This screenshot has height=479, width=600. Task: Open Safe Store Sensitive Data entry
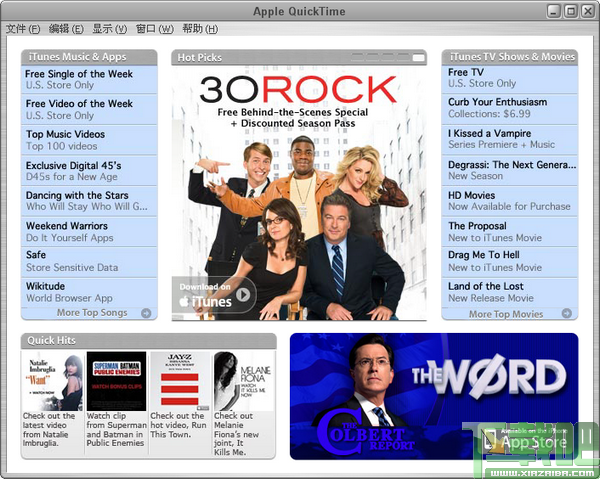click(89, 262)
